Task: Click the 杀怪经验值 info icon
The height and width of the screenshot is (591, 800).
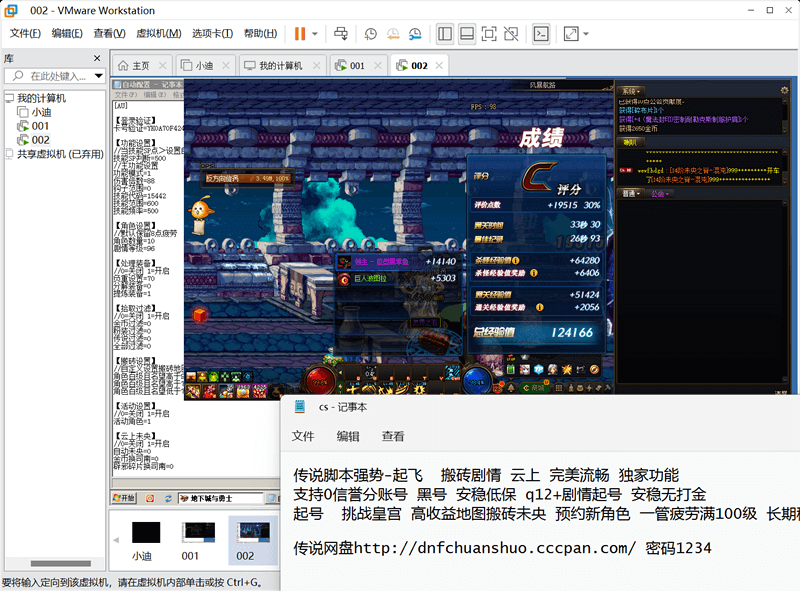Action: (516, 260)
